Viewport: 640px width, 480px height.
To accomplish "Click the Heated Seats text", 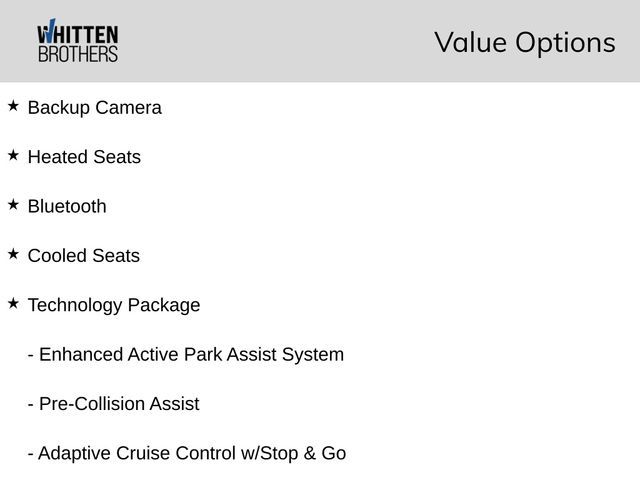I will (84, 157).
